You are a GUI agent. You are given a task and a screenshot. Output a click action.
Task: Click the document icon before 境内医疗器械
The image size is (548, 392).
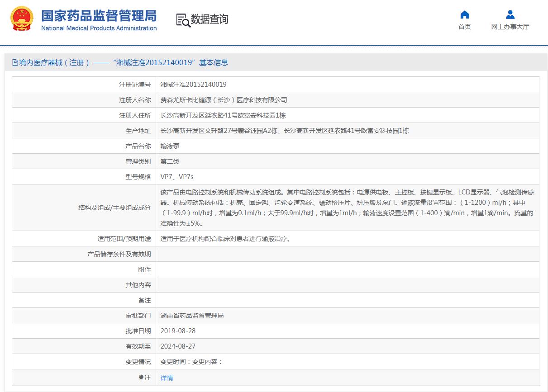tap(15, 62)
